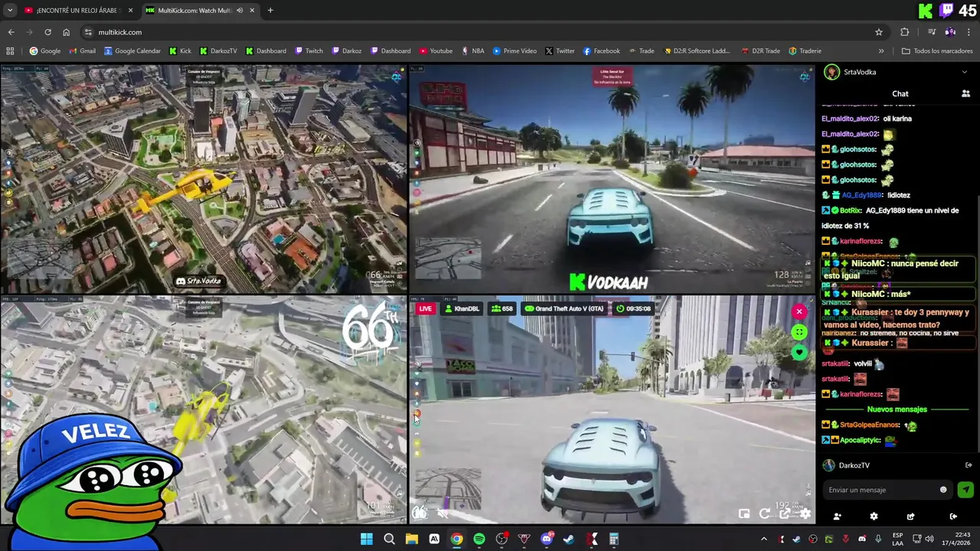Screen dimensions: 980x551
Task: Reload the KhanDBL stream player
Action: [764, 514]
